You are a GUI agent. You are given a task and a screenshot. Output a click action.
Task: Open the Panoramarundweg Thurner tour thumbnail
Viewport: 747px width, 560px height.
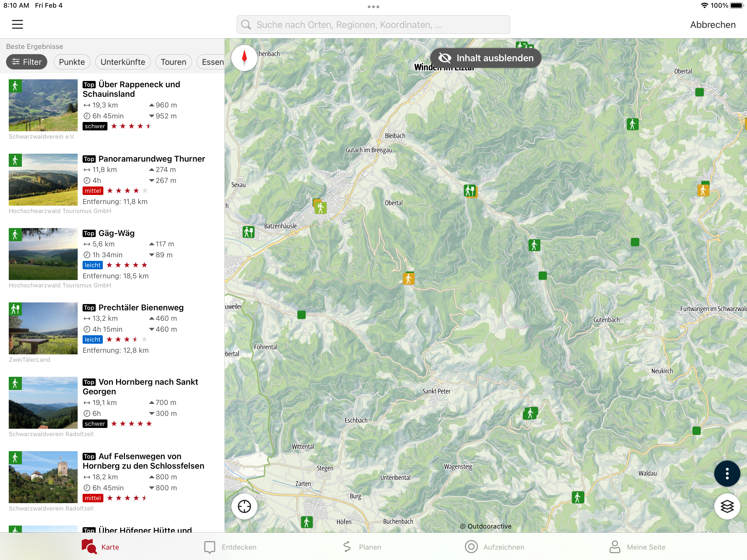(43, 180)
